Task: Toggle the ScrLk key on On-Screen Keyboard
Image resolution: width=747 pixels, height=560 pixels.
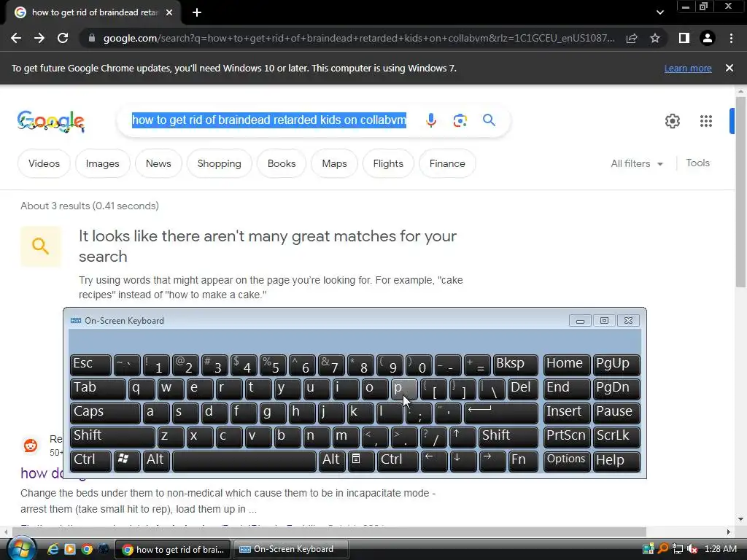Action: coord(616,436)
